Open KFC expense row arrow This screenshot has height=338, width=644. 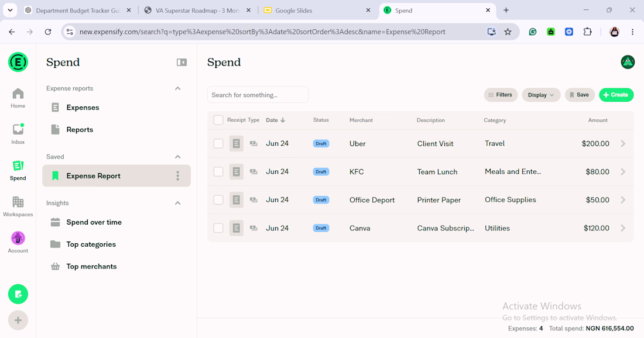click(623, 172)
